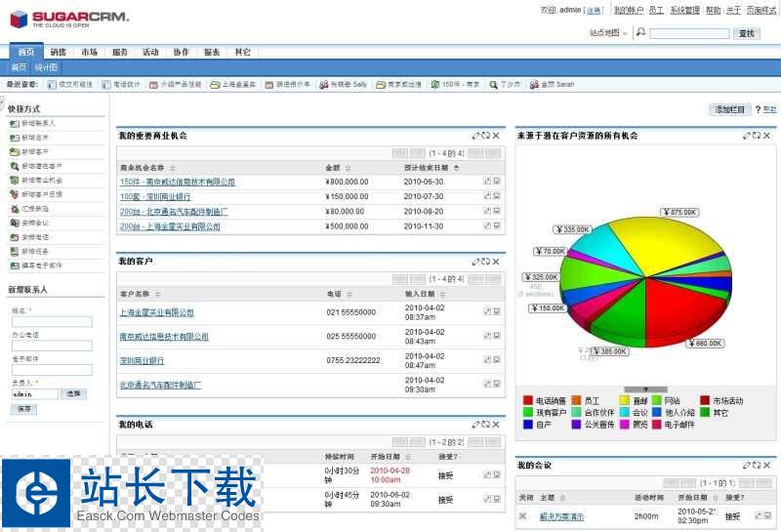This screenshot has height=532, width=781.
Task: Refresh the 我的电话 dashlet
Action: (485, 425)
